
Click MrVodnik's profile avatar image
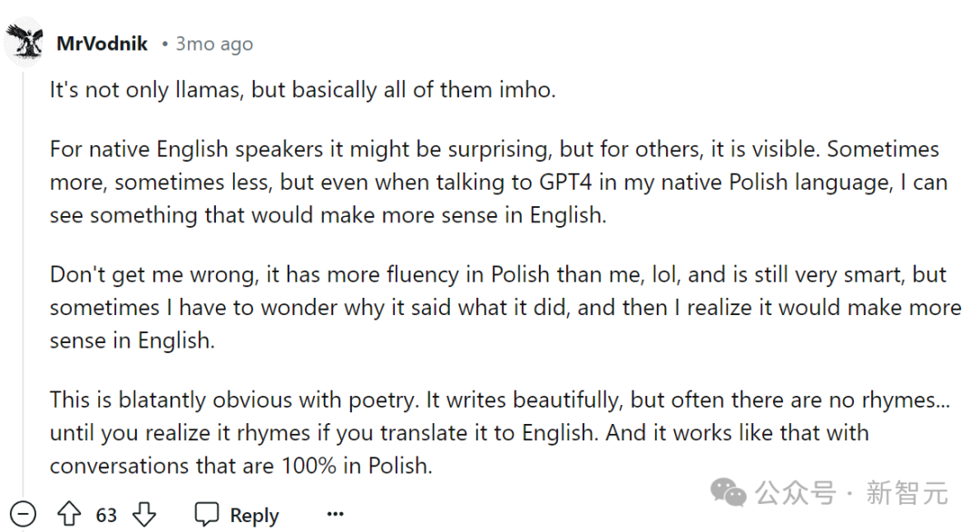point(24,43)
